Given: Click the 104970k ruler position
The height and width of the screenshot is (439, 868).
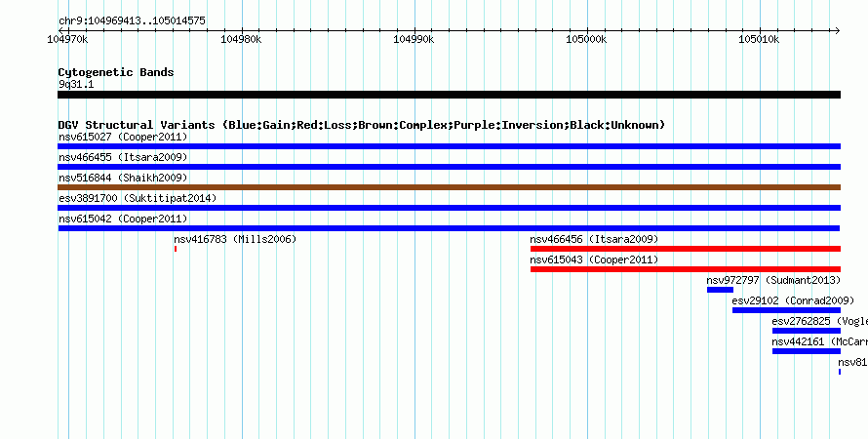Looking at the screenshot, I should 67,39.
